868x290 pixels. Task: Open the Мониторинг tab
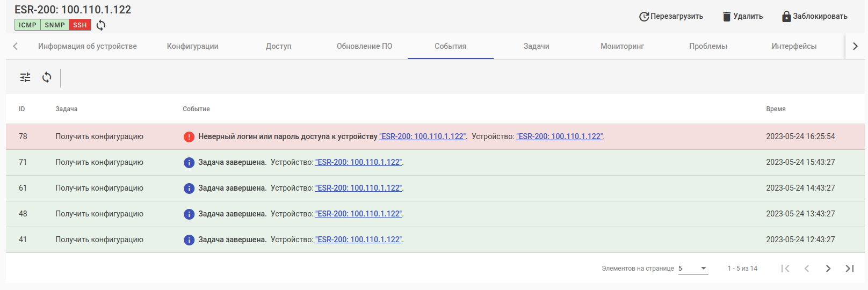pos(622,46)
